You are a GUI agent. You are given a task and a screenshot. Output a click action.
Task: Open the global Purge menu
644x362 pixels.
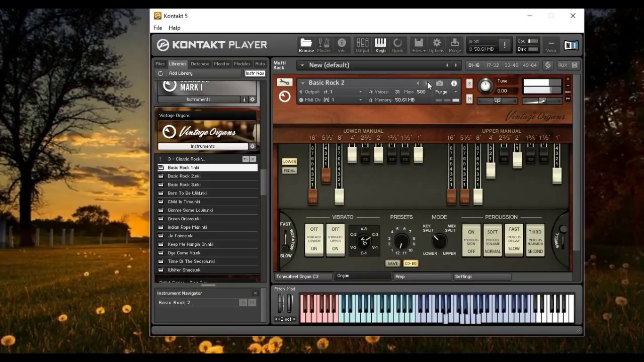point(455,45)
